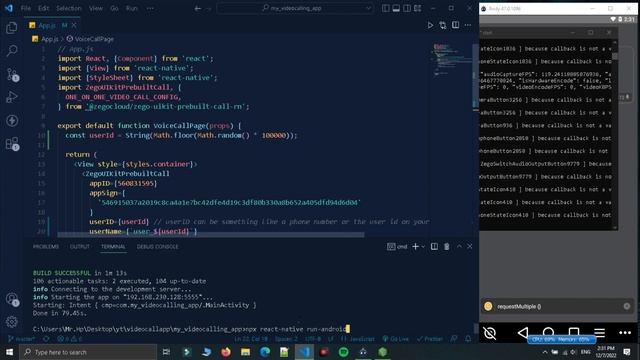Open the Manage gear in activity bar
The height and width of the screenshot is (360, 640).
coord(12,322)
